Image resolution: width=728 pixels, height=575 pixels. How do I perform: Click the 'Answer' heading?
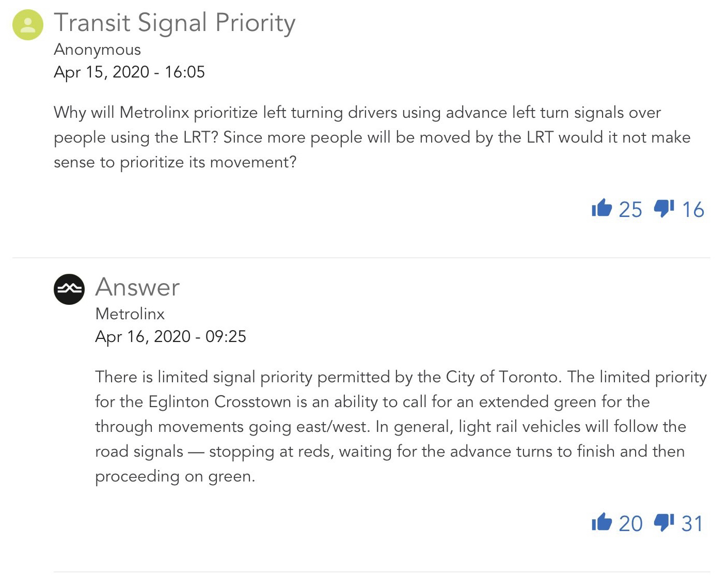tap(137, 287)
